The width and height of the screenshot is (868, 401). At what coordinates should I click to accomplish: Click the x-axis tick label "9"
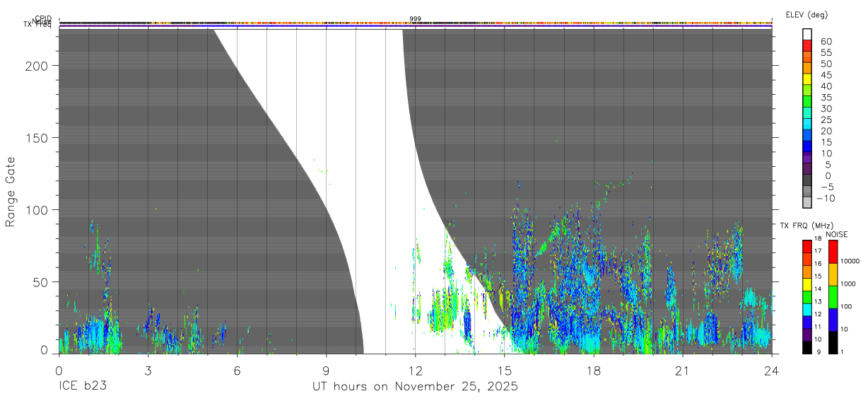326,371
